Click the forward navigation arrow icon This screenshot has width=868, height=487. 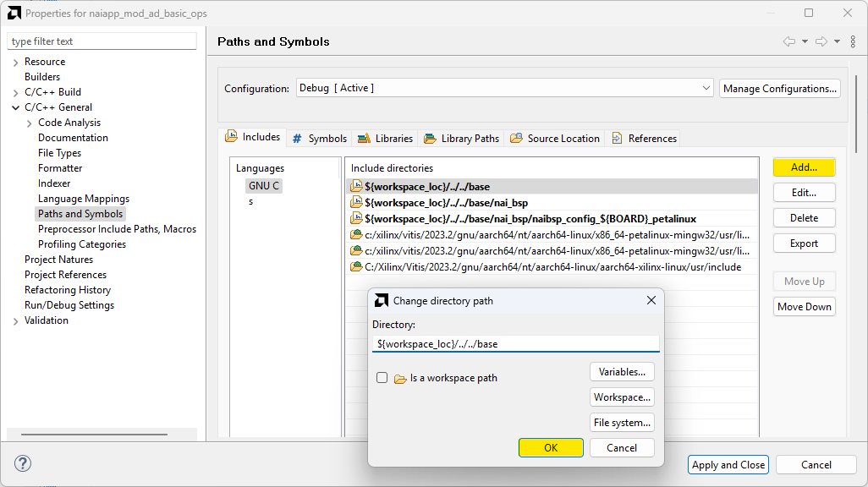point(821,41)
